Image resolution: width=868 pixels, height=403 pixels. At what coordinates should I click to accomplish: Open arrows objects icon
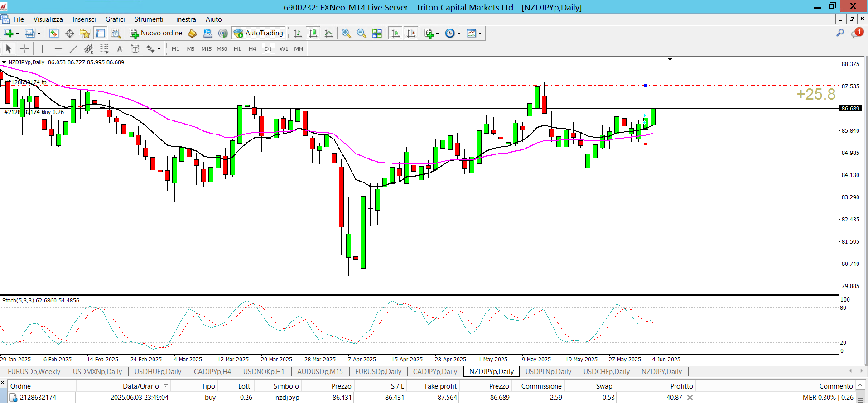pos(150,48)
